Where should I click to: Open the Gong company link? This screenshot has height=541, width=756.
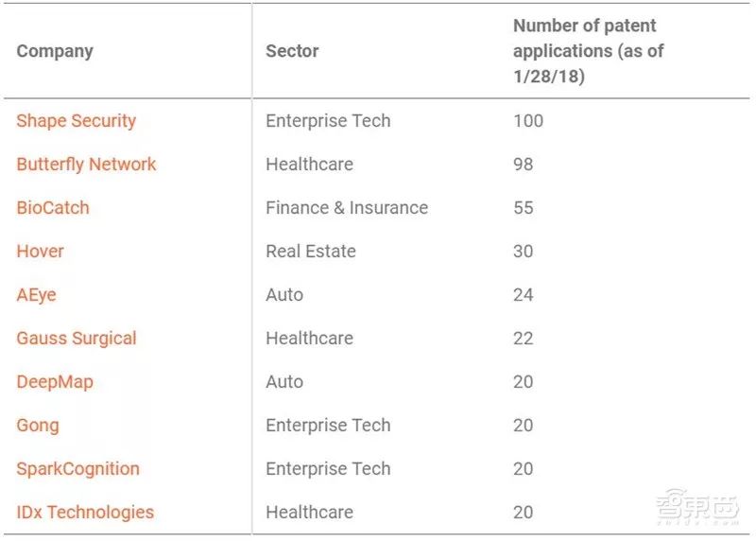(38, 426)
